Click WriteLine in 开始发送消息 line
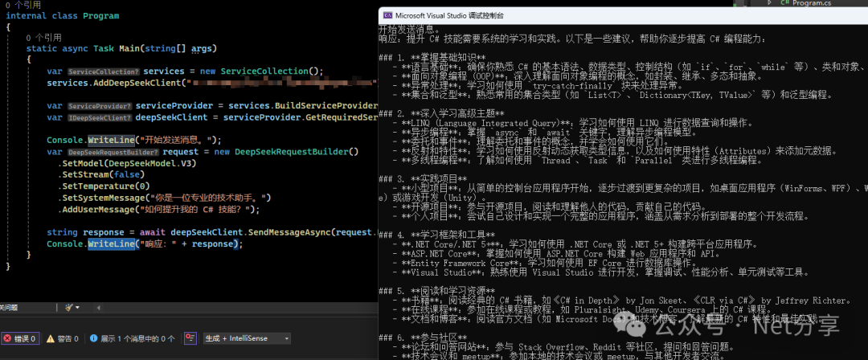Image resolution: width=868 pixels, height=360 pixels. [111, 140]
